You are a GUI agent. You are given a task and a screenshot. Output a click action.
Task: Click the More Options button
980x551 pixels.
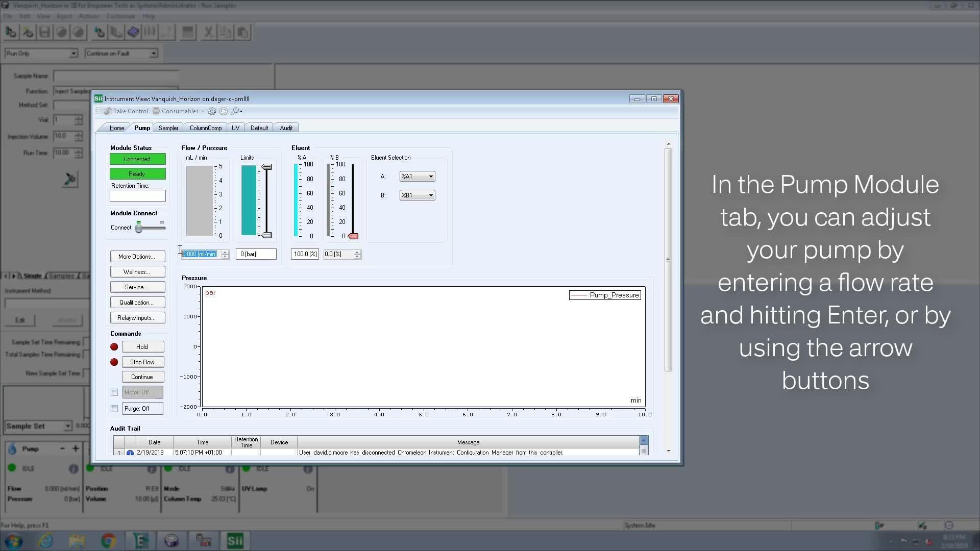tap(137, 257)
